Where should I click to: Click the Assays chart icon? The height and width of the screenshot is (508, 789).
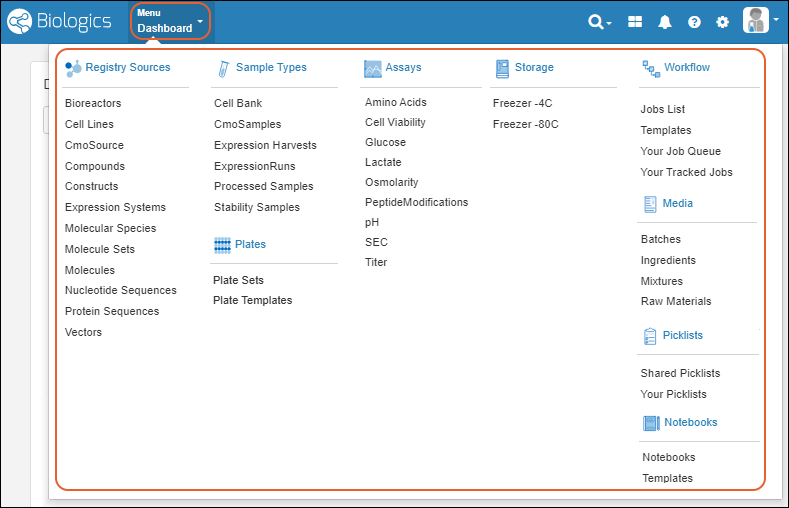click(x=373, y=68)
